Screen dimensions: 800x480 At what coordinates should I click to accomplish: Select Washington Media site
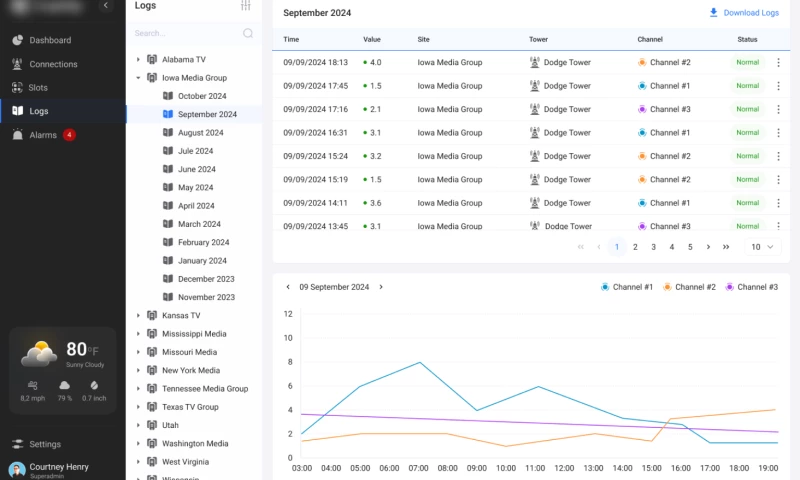(195, 444)
